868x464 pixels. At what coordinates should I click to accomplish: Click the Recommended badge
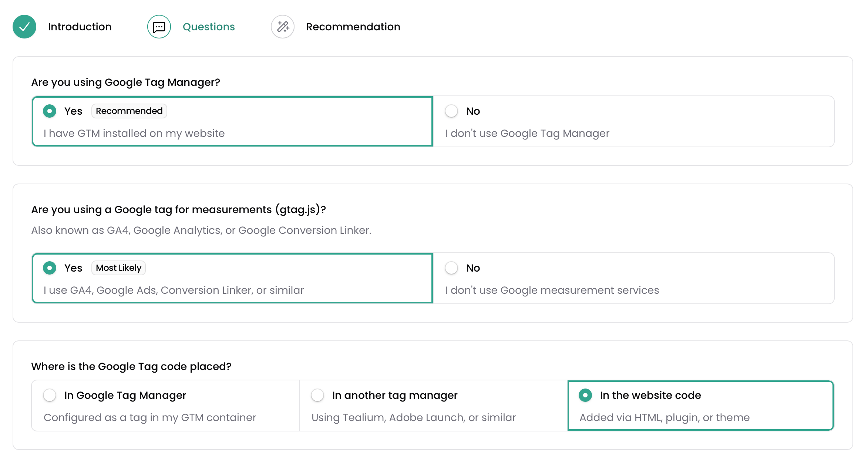click(129, 111)
